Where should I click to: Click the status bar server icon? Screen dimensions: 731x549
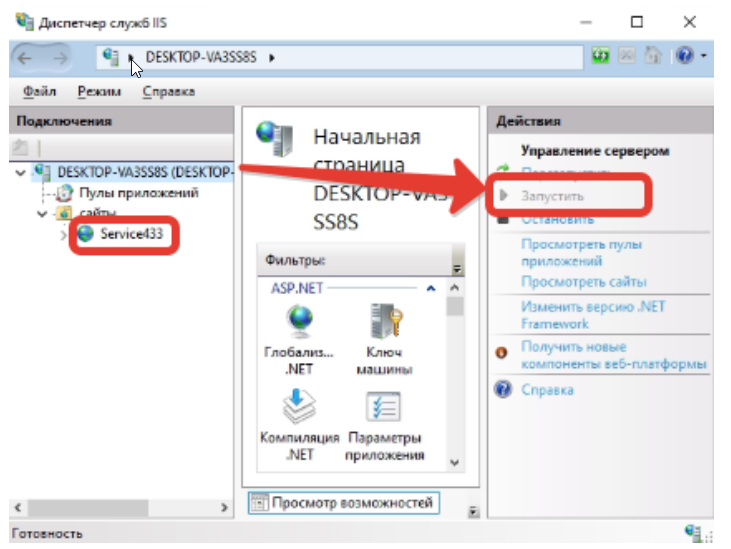click(x=693, y=532)
